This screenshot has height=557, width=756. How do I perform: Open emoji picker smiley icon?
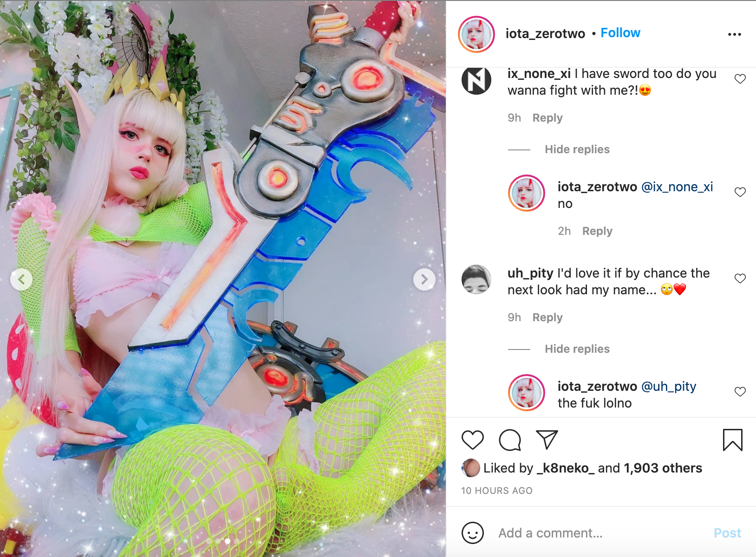click(473, 533)
